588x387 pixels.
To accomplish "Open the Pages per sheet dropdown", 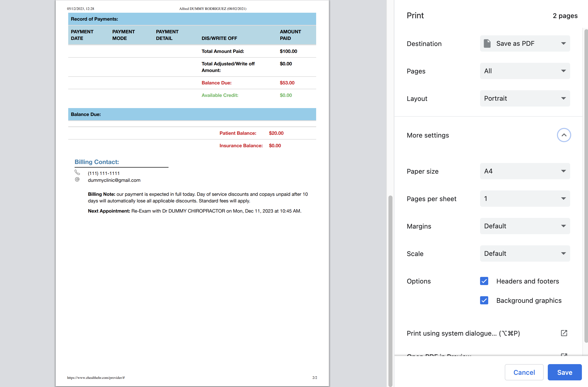I will point(525,199).
